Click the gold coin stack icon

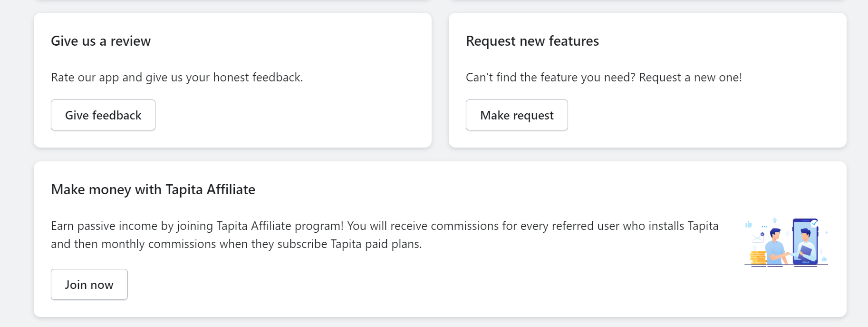click(758, 258)
